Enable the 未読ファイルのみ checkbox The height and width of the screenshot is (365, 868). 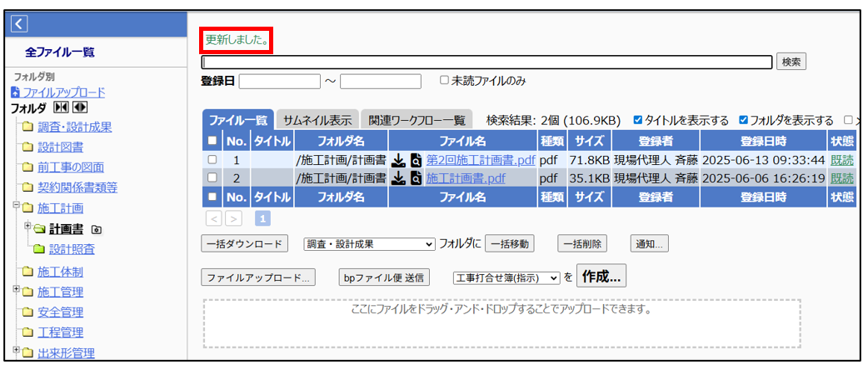pyautogui.click(x=445, y=81)
